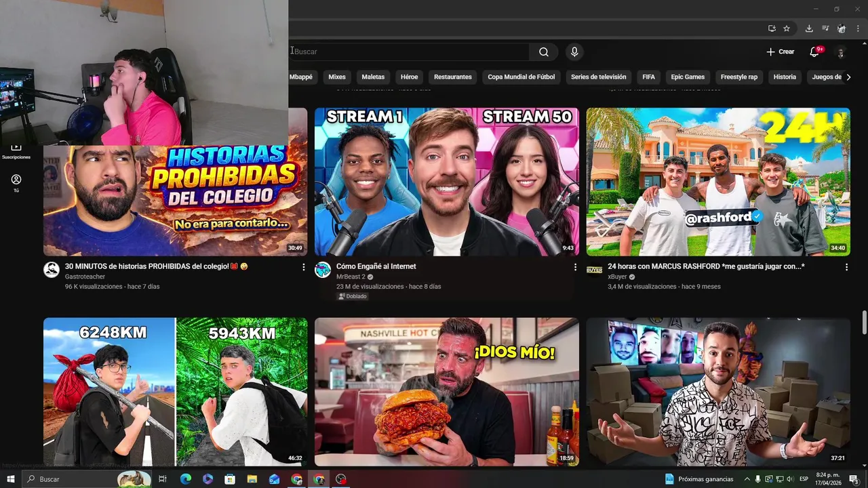Open title '30 MINUTOS de historias PROHIBIDAS'
Screen dimensions: 868x488
(157, 266)
